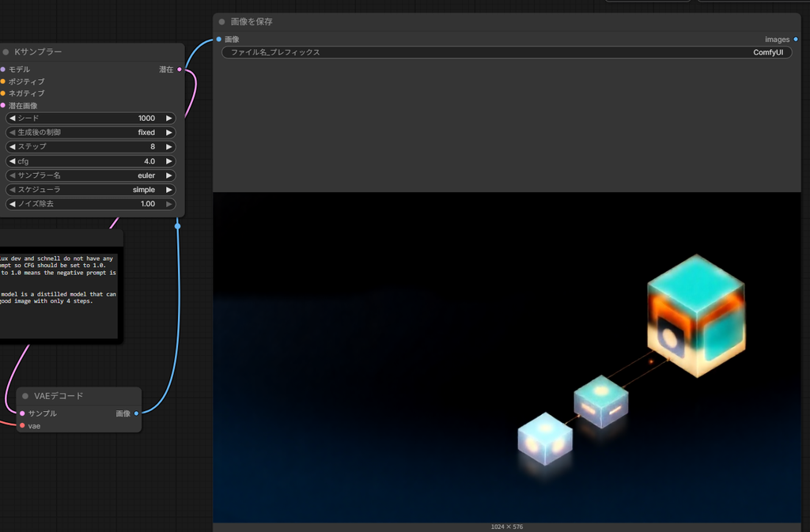Click the blue reroute dot below Kサンプラー

pyautogui.click(x=178, y=226)
